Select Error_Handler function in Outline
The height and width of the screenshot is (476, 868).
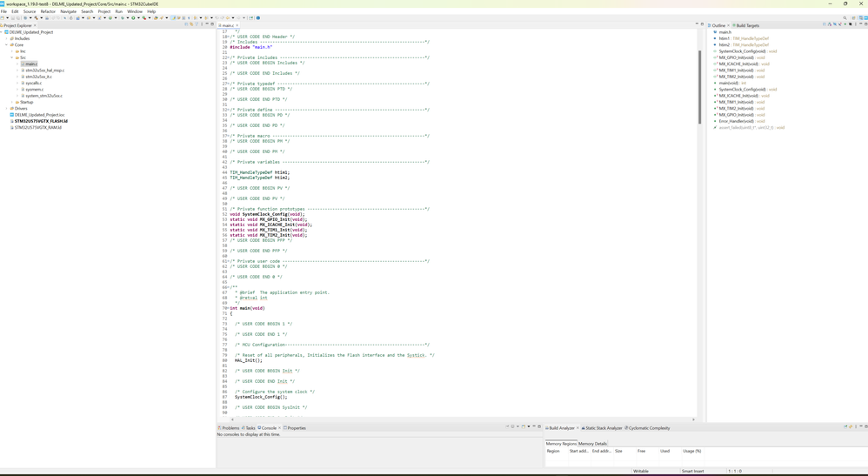coord(736,121)
